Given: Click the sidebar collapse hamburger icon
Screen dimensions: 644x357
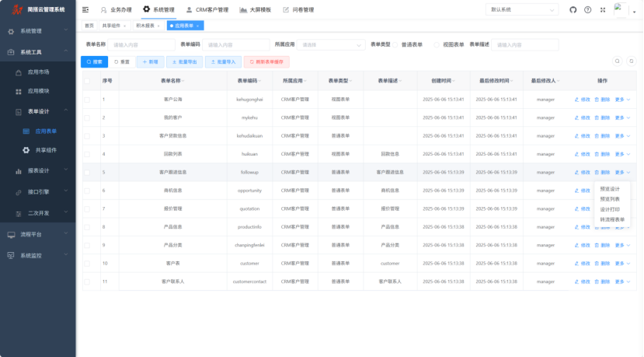Looking at the screenshot, I should click(85, 10).
